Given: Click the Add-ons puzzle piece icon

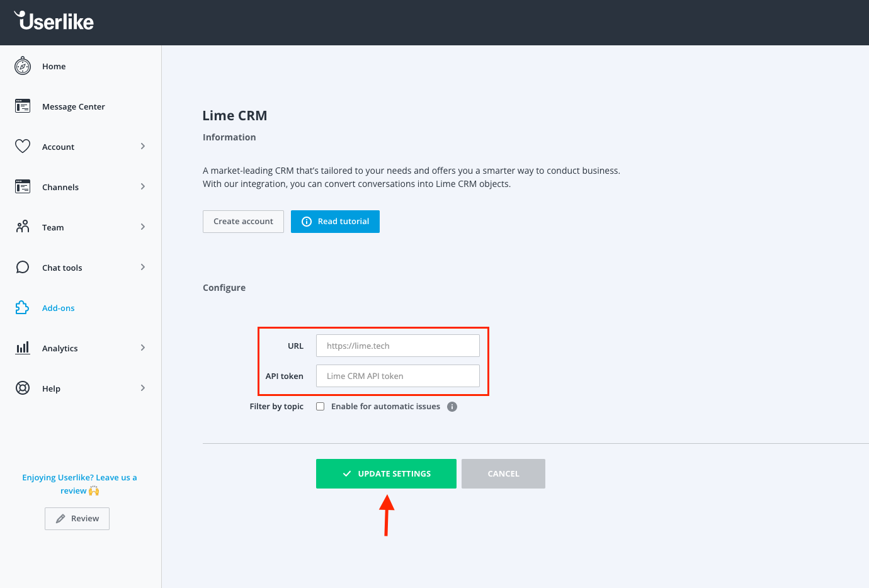Looking at the screenshot, I should coord(23,308).
